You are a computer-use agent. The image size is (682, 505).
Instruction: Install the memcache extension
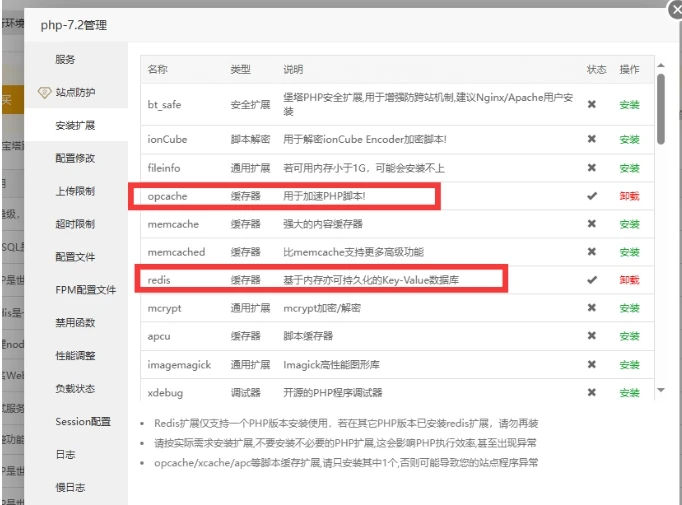[629, 224]
